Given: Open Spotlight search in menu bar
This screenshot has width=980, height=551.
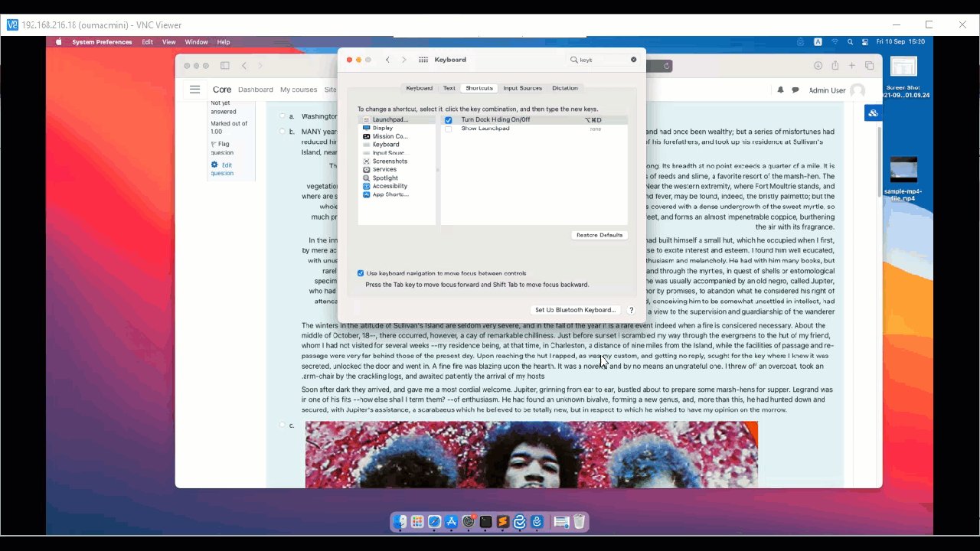Looking at the screenshot, I should coord(850,42).
